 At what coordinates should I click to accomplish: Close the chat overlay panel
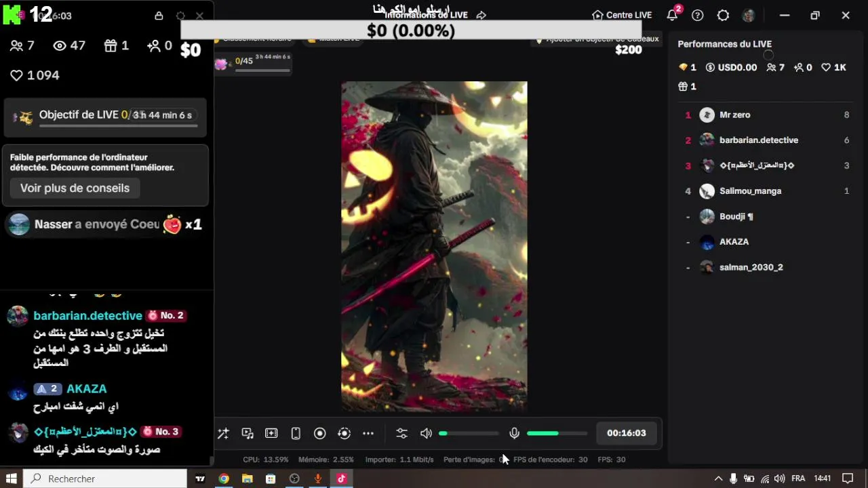199,16
